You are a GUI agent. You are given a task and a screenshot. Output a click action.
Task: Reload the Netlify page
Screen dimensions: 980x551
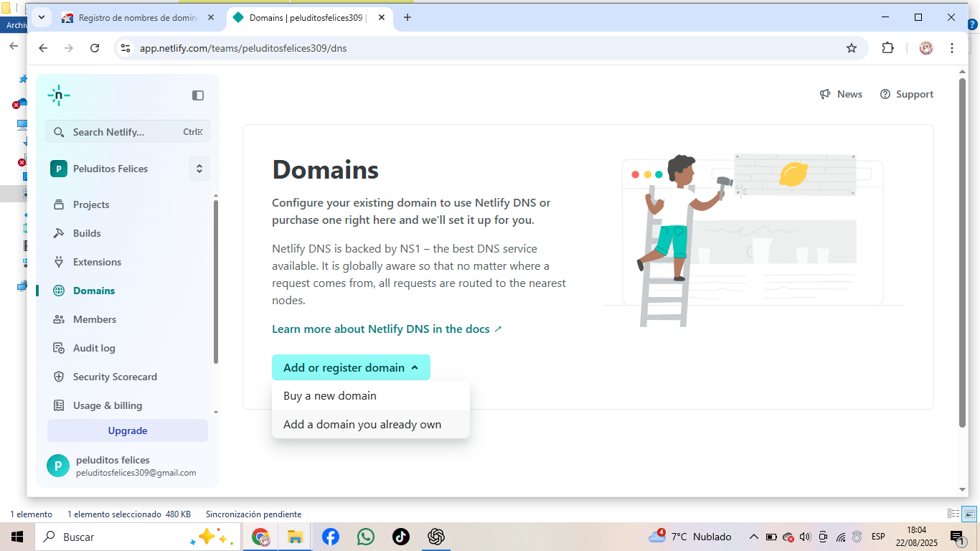(95, 48)
